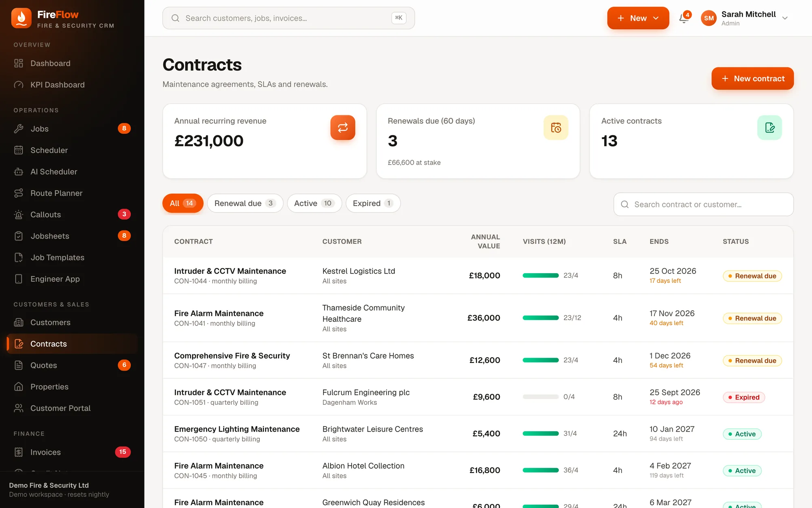812x508 pixels.
Task: Click the Dashboard grid icon in sidebar
Action: click(x=19, y=63)
